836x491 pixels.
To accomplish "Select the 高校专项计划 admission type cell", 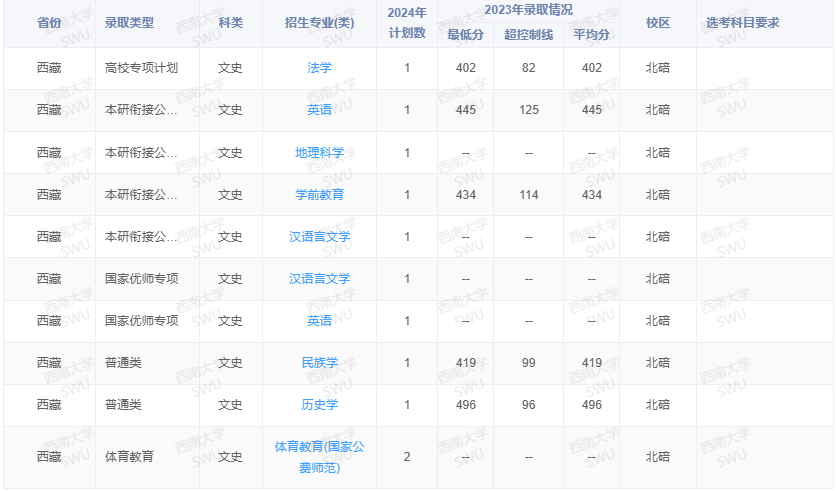I will tap(141, 68).
